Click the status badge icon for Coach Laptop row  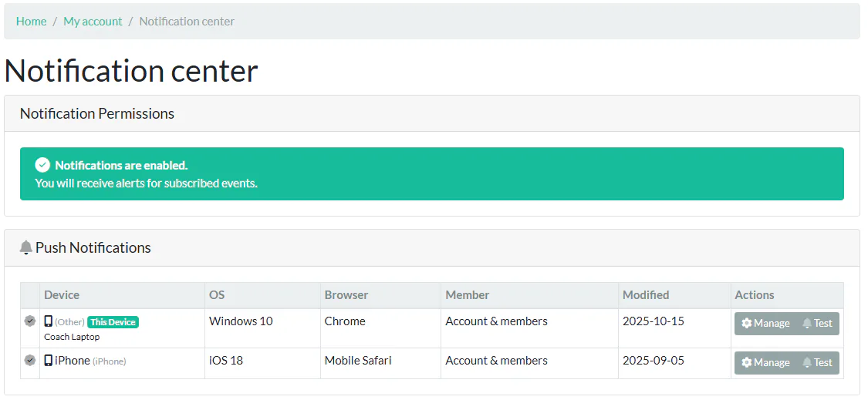[30, 321]
